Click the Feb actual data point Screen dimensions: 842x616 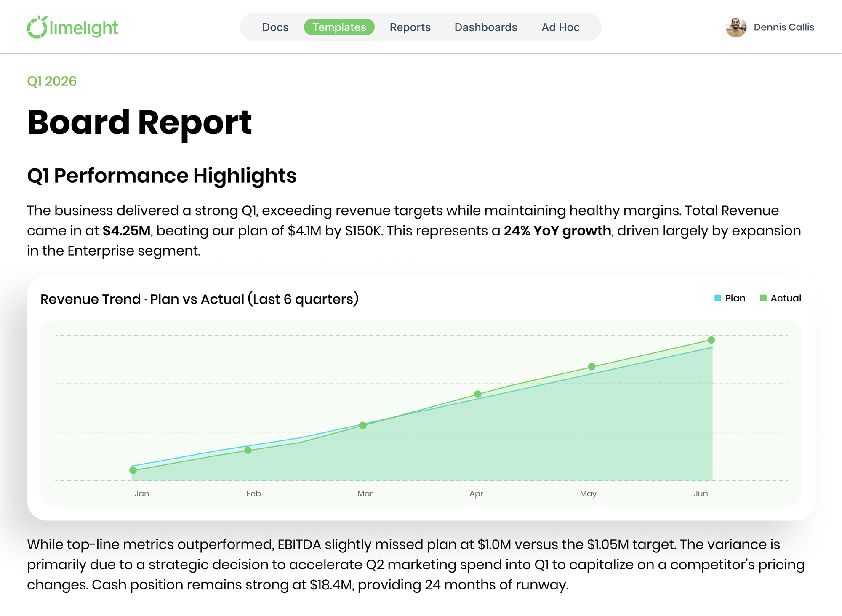(x=248, y=450)
